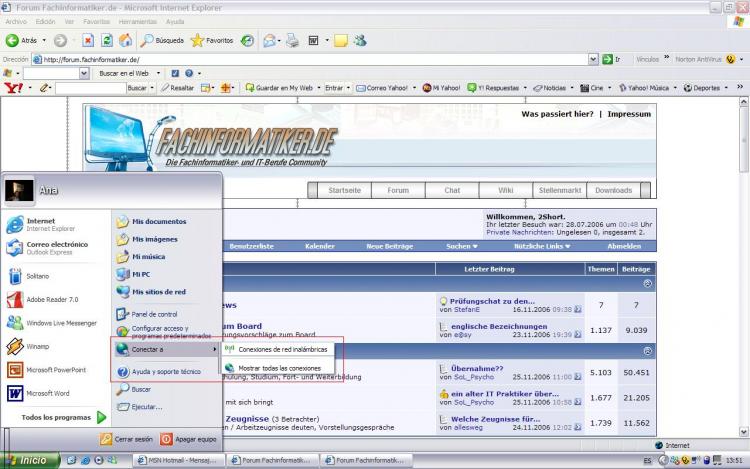
Task: Click the Resaltar highlighter tool
Action: click(177, 88)
